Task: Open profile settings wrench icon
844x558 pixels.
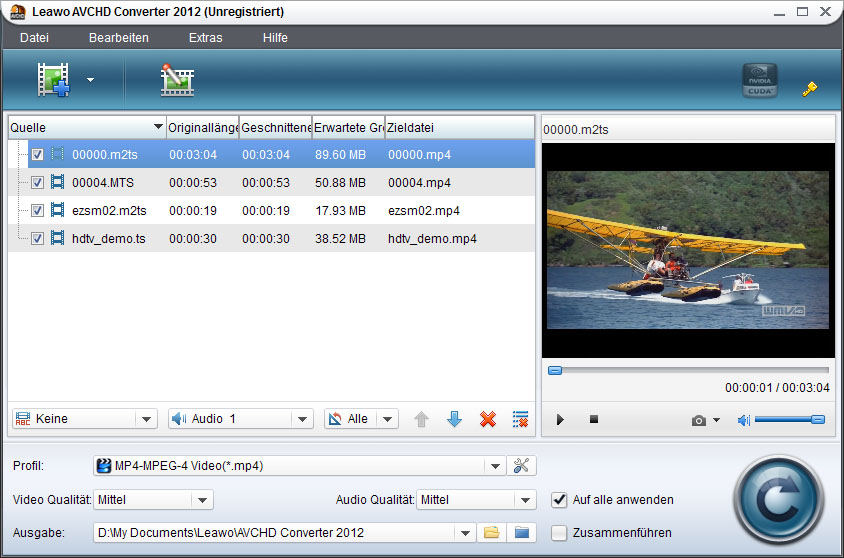Action: (x=521, y=466)
